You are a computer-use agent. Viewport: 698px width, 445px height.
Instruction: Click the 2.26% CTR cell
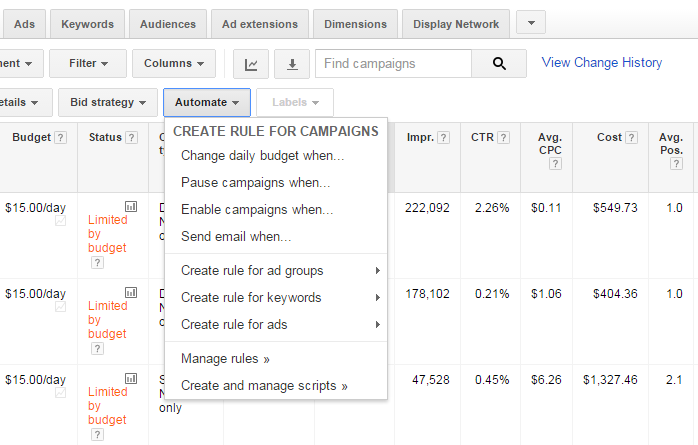tap(492, 208)
